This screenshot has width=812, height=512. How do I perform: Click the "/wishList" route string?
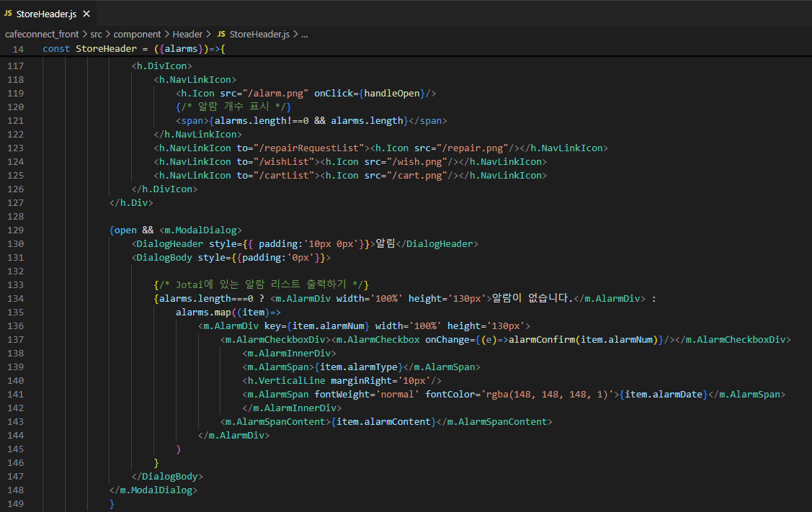point(284,161)
